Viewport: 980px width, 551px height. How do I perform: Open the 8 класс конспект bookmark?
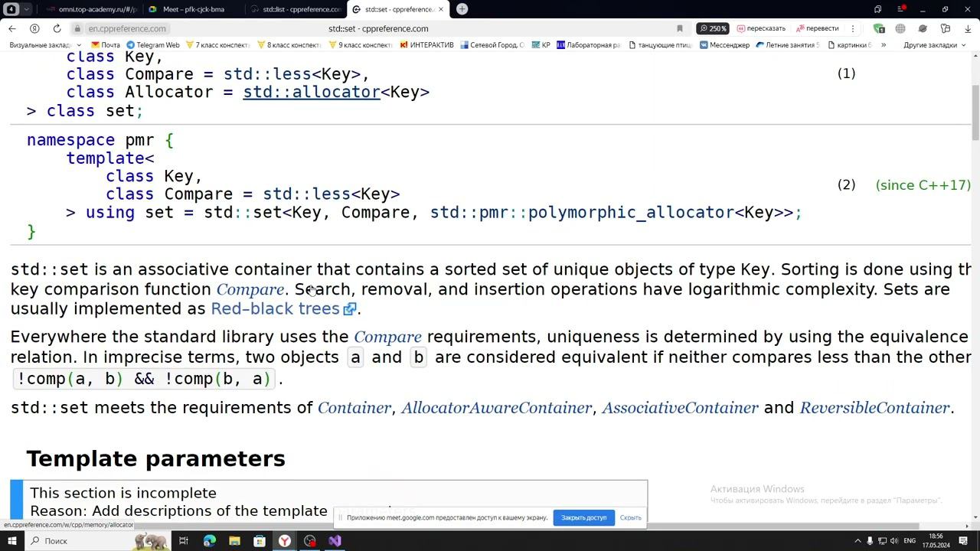tap(289, 45)
